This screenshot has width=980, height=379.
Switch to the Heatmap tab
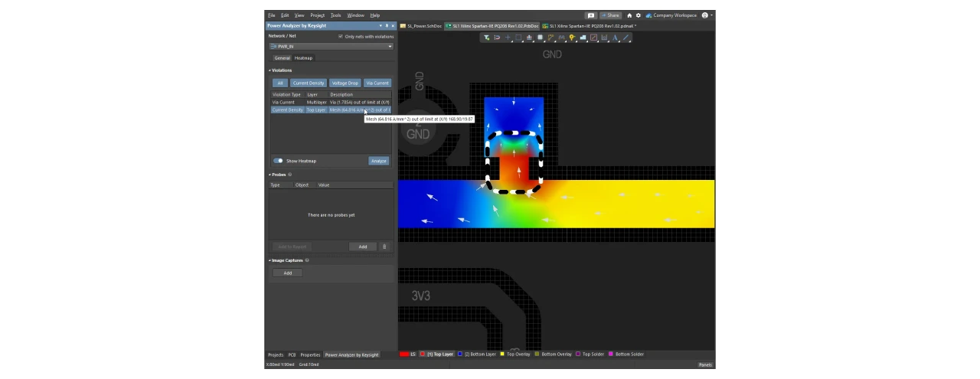tap(303, 58)
